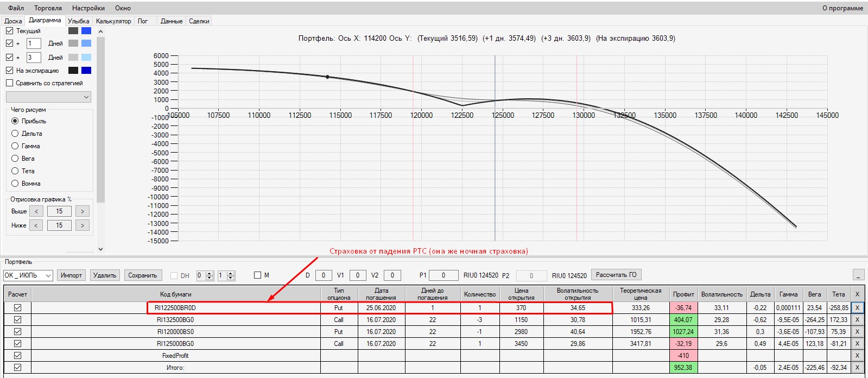Viewport: 868px width, 378px height.
Task: Toggle the Текущий curve checkbox
Action: (x=9, y=31)
